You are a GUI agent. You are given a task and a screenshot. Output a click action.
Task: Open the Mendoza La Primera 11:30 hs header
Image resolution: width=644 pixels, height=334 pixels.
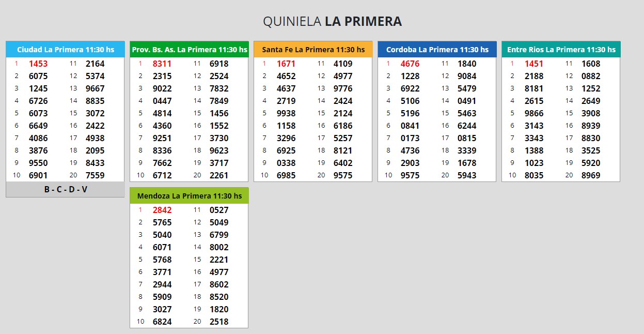(189, 196)
